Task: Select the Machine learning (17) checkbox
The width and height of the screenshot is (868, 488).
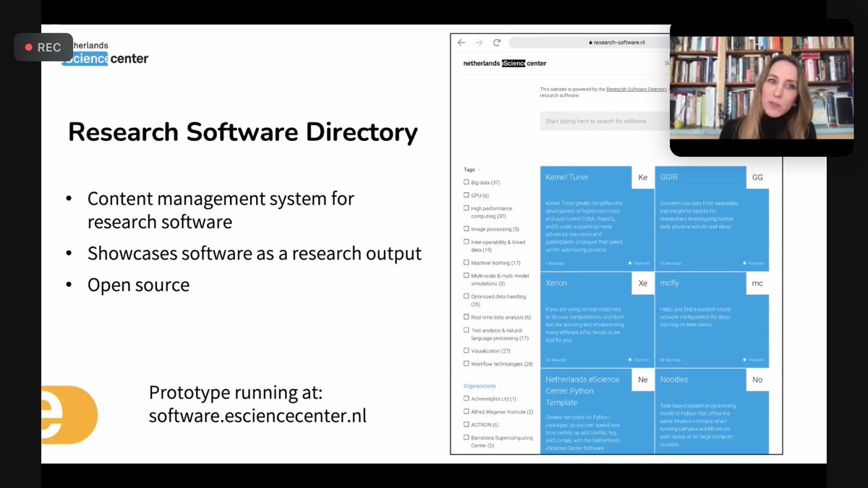Action: click(x=466, y=263)
